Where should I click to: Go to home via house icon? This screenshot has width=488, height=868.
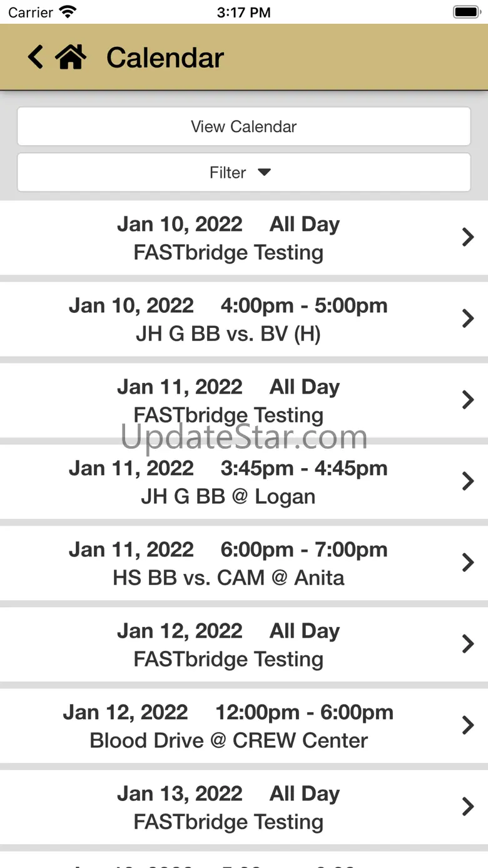click(x=70, y=57)
